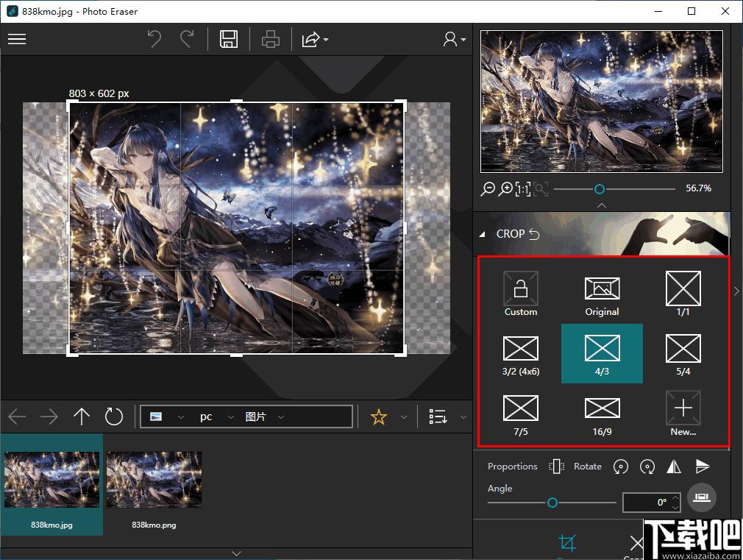Click the 图片 folder path segment
Screen dimensions: 743x560
coord(255,417)
